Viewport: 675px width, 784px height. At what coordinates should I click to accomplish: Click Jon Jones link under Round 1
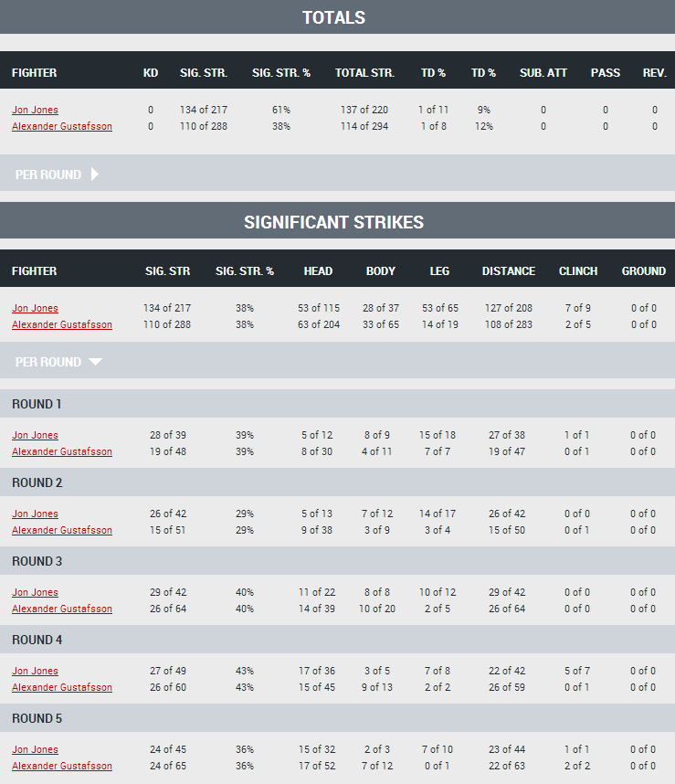click(35, 435)
